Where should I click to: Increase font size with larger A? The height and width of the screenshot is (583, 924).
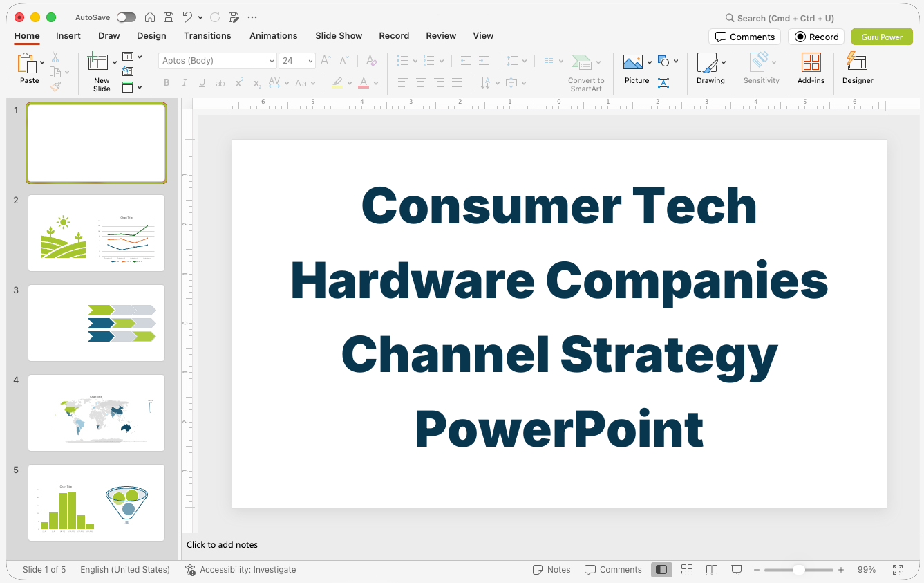click(326, 61)
